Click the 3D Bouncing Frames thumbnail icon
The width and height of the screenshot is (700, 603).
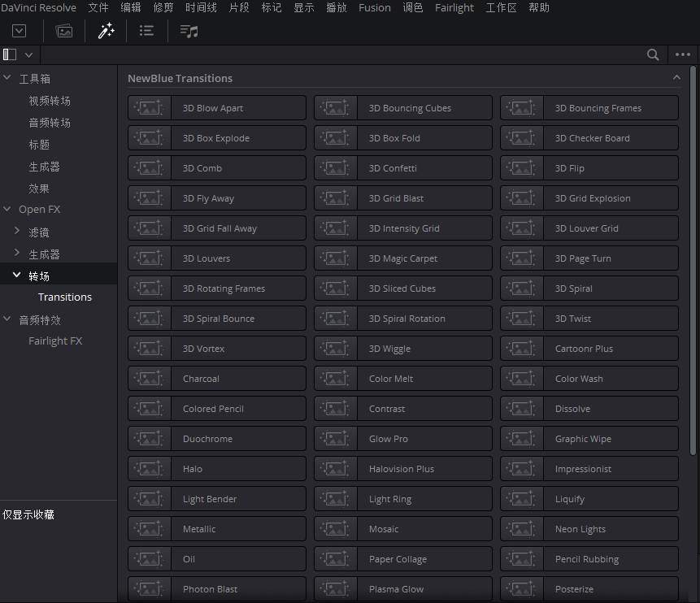pos(522,108)
